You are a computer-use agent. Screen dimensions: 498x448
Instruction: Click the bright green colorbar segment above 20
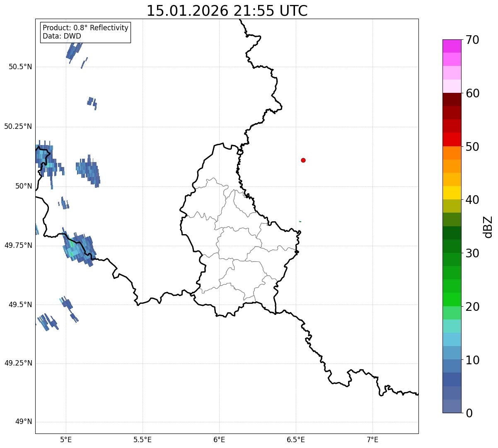pos(452,300)
